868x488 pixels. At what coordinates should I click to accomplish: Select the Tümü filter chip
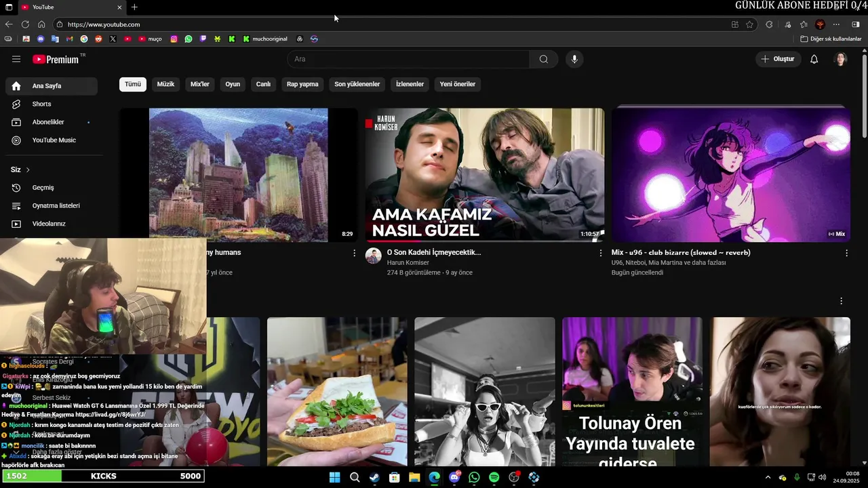click(133, 84)
